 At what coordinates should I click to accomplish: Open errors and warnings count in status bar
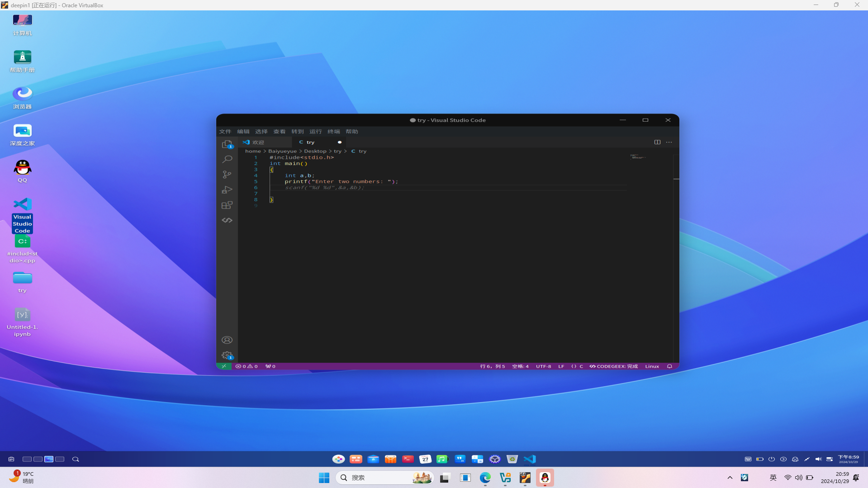click(247, 366)
